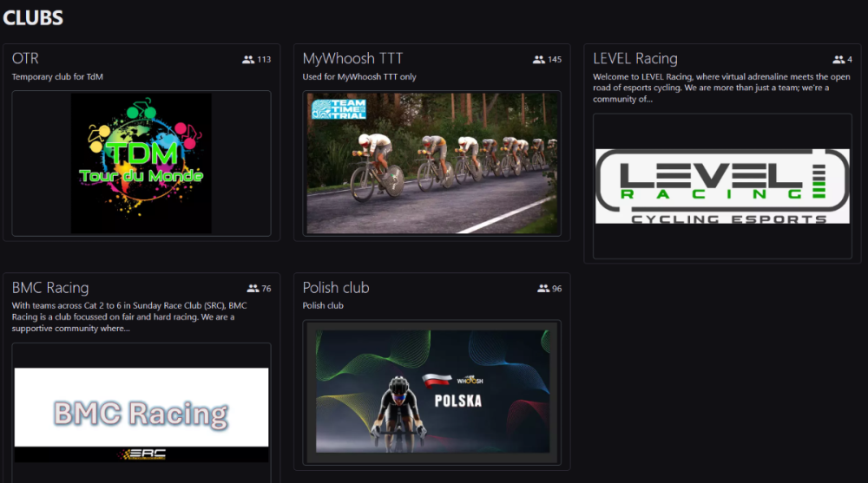Viewport: 868px width, 483px height.
Task: Open the BMC Racing banner image
Action: pos(141,413)
